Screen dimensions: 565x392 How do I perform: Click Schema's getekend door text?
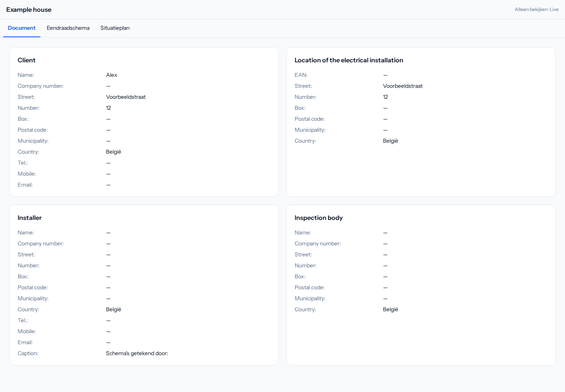[137, 353]
